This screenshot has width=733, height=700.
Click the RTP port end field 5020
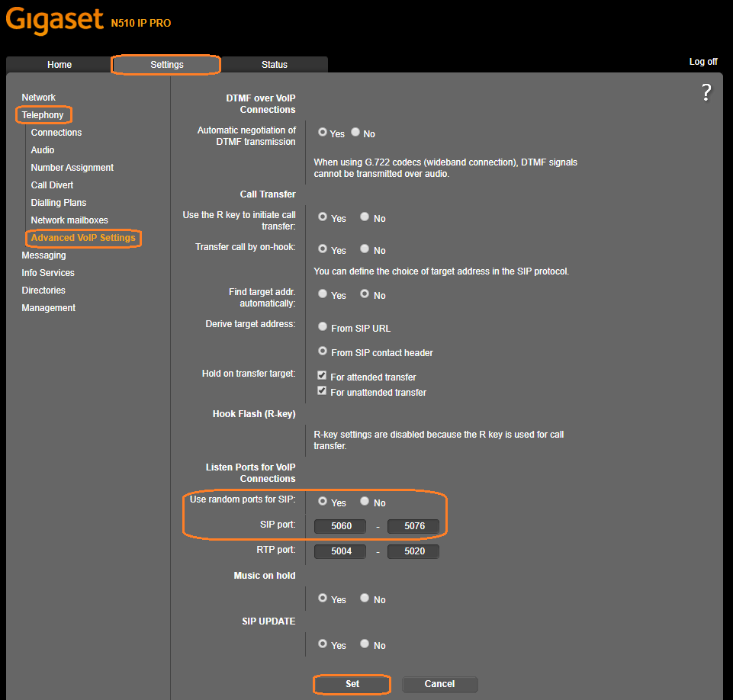tap(413, 551)
